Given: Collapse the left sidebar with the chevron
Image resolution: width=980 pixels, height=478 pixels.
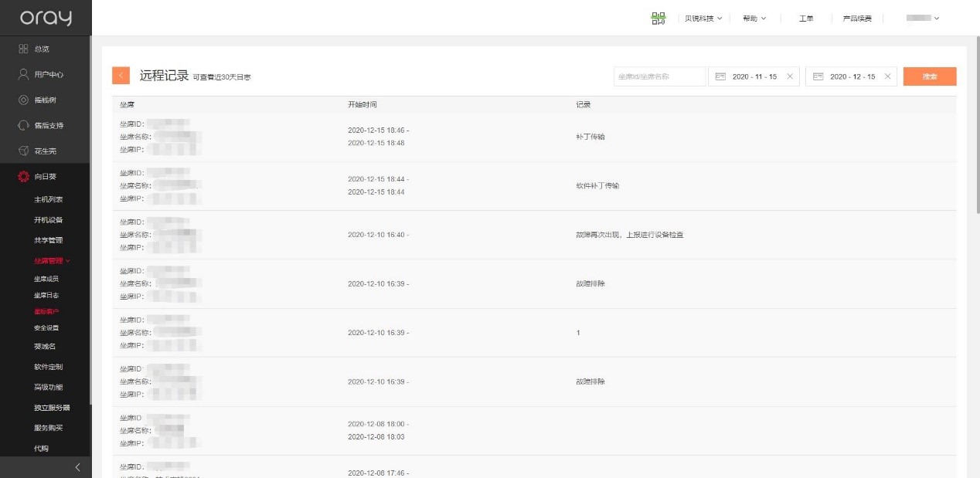Looking at the screenshot, I should point(77,467).
